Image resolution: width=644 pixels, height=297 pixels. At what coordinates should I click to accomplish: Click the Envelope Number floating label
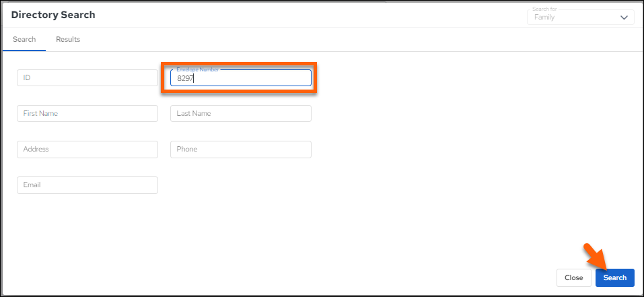pyautogui.click(x=198, y=69)
